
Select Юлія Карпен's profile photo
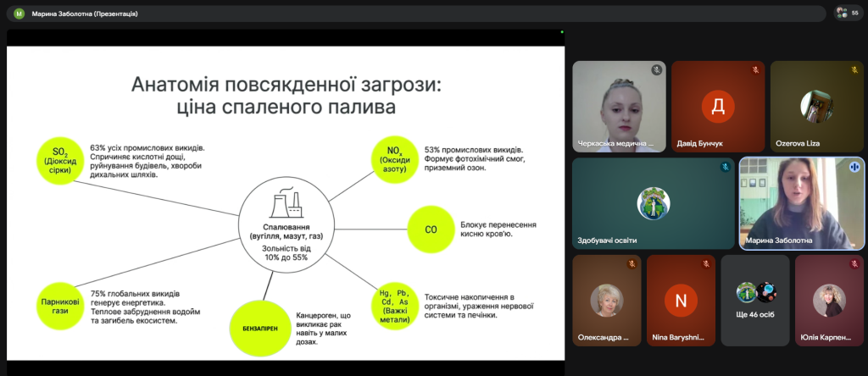[x=828, y=299]
